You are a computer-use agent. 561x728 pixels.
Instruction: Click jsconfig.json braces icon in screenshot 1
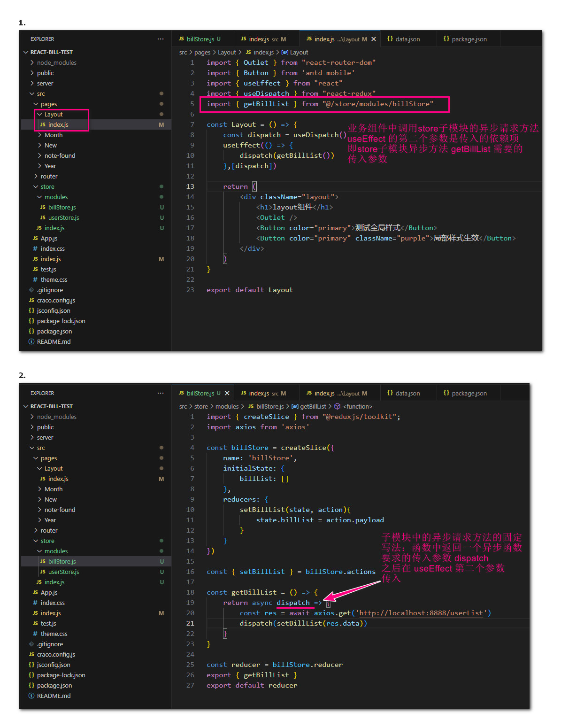pos(31,310)
